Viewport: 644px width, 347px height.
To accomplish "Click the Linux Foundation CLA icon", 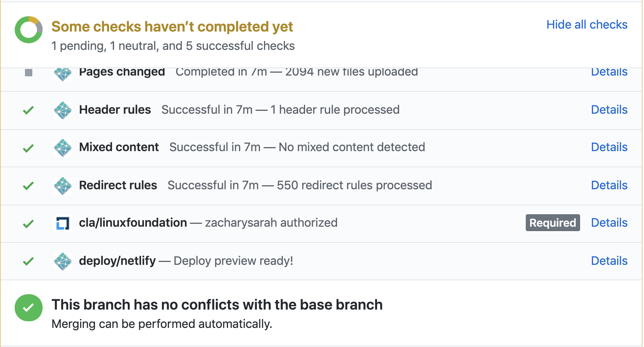I will point(63,223).
